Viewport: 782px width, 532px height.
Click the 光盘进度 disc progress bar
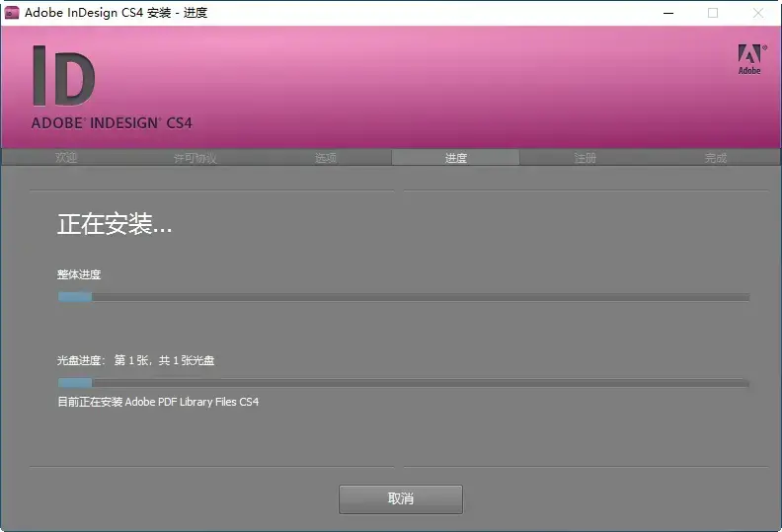[x=404, y=383]
